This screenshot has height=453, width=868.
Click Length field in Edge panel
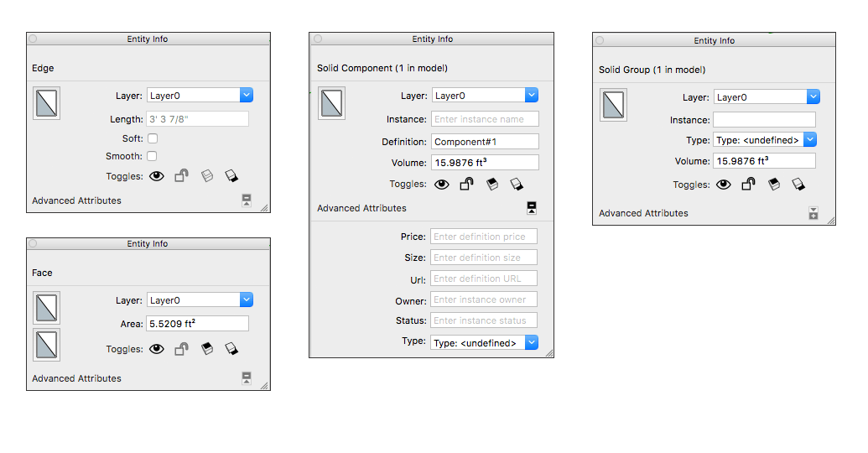coord(198,119)
